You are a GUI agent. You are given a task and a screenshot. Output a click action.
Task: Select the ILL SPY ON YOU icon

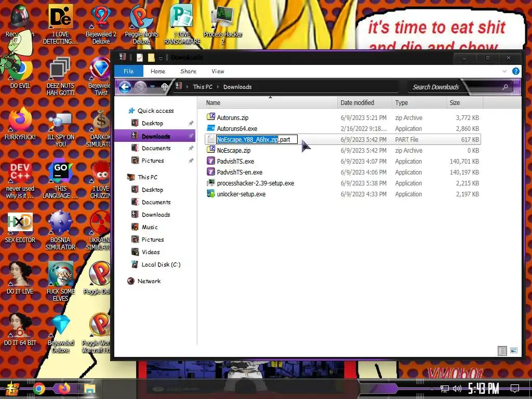[x=60, y=129]
